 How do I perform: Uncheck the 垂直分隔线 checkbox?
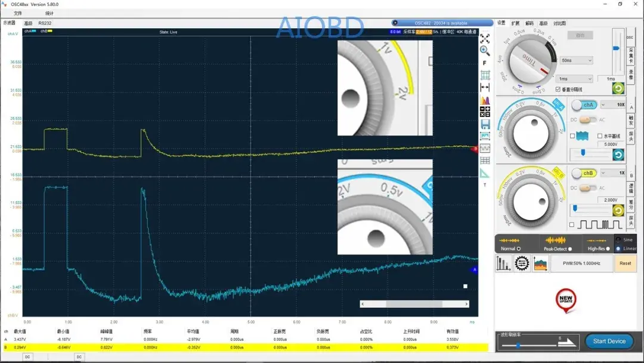point(558,89)
